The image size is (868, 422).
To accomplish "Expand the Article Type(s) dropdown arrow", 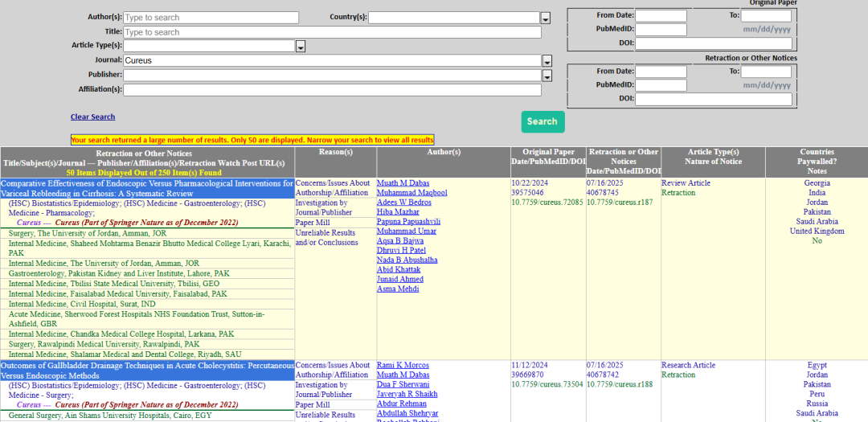I will pyautogui.click(x=301, y=47).
